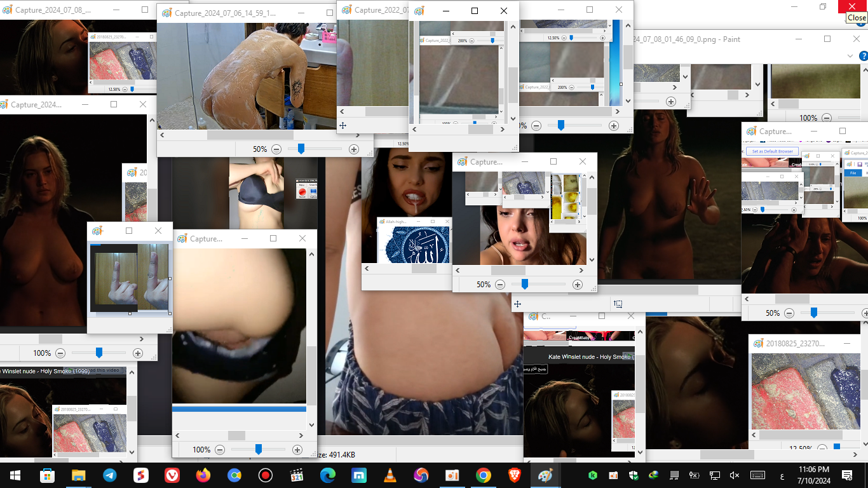Launch VLC media player from the taskbar

[390, 475]
